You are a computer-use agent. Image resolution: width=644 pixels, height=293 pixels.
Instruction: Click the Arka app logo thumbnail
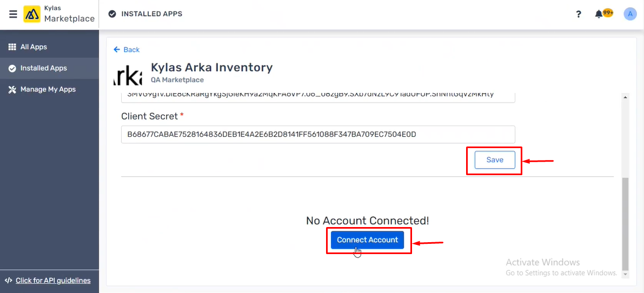pos(128,75)
